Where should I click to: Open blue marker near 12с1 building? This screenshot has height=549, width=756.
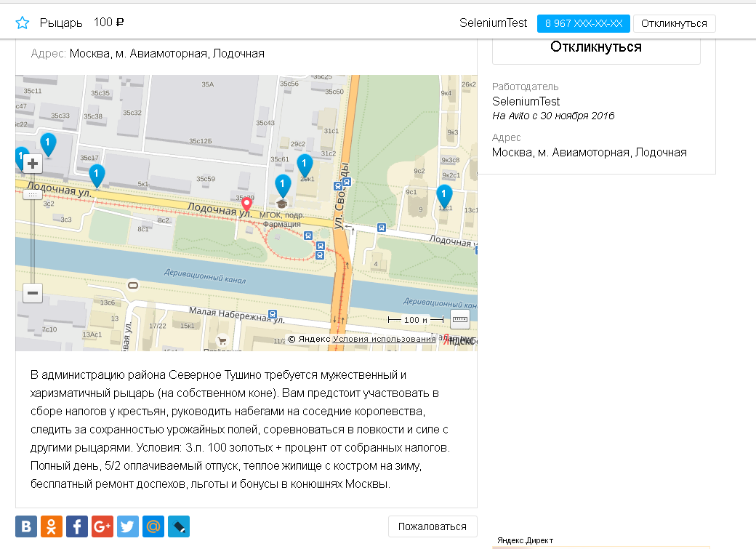444,196
